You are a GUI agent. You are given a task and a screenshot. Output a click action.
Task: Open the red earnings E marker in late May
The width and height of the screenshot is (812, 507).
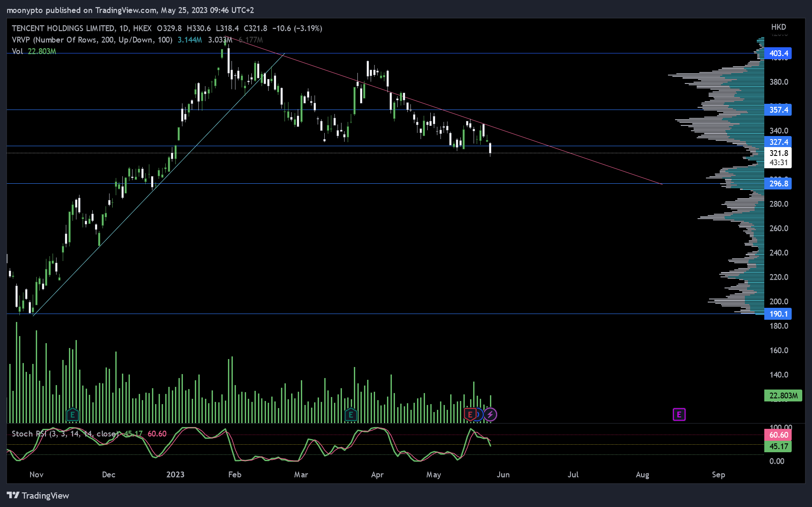(470, 414)
